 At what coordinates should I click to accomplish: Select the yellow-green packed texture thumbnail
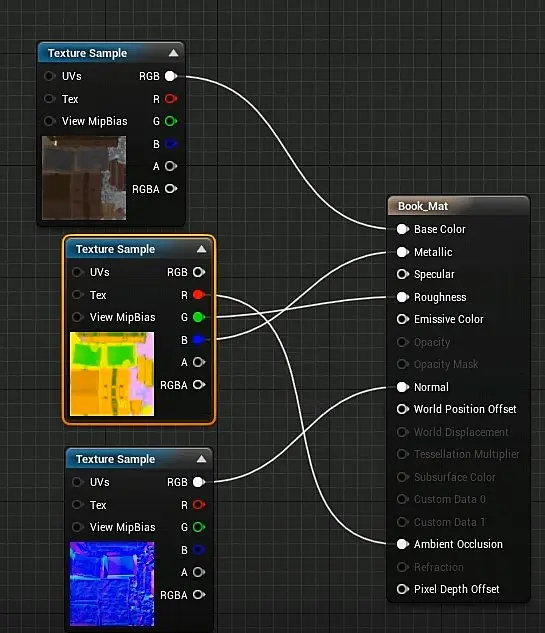point(112,374)
